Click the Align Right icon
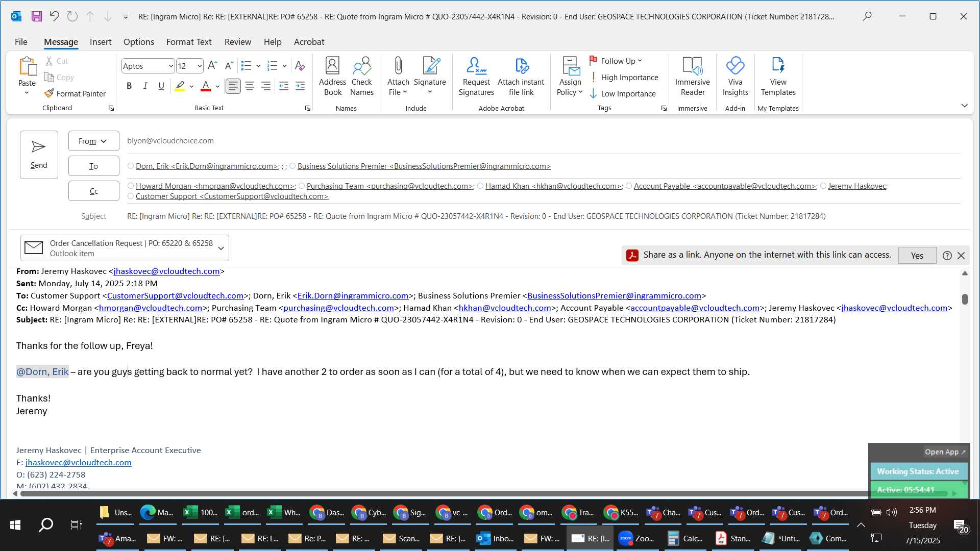This screenshot has width=980, height=551. pyautogui.click(x=265, y=86)
